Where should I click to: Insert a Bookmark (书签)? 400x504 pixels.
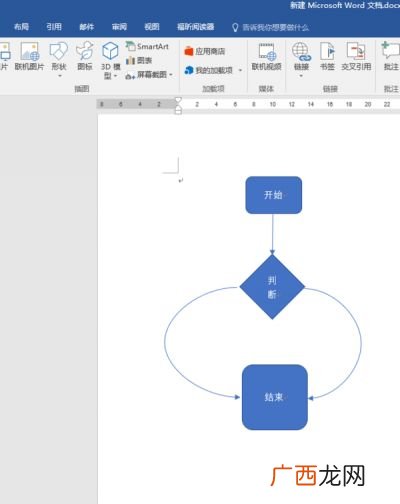click(x=327, y=56)
